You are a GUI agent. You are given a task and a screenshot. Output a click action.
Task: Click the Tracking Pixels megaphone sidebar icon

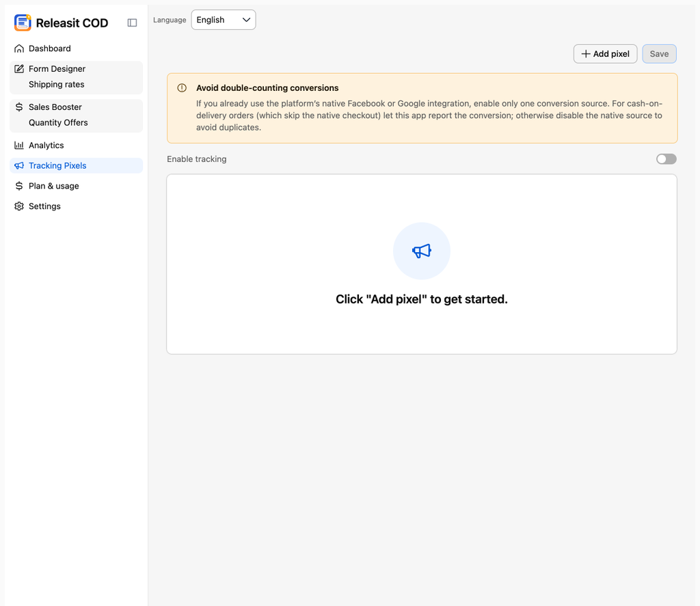(18, 165)
